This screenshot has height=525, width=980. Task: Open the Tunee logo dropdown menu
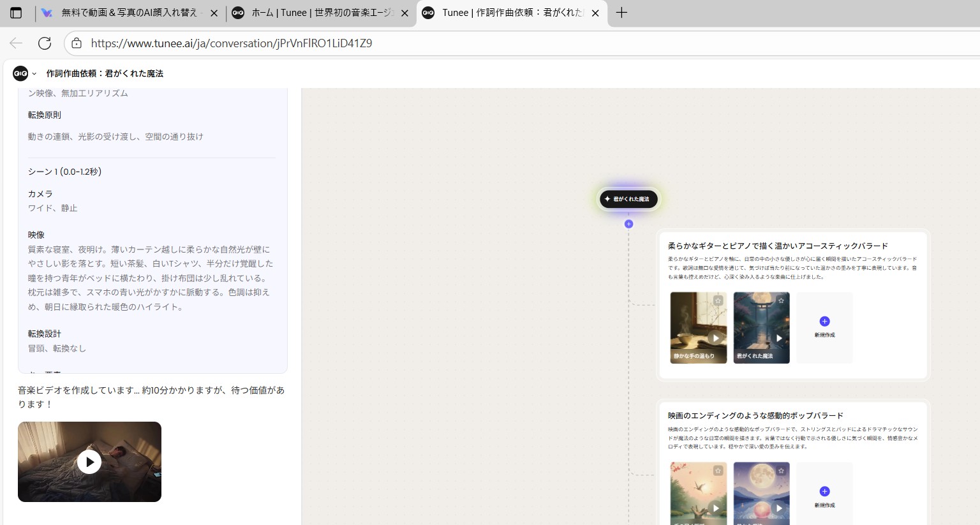tap(25, 73)
